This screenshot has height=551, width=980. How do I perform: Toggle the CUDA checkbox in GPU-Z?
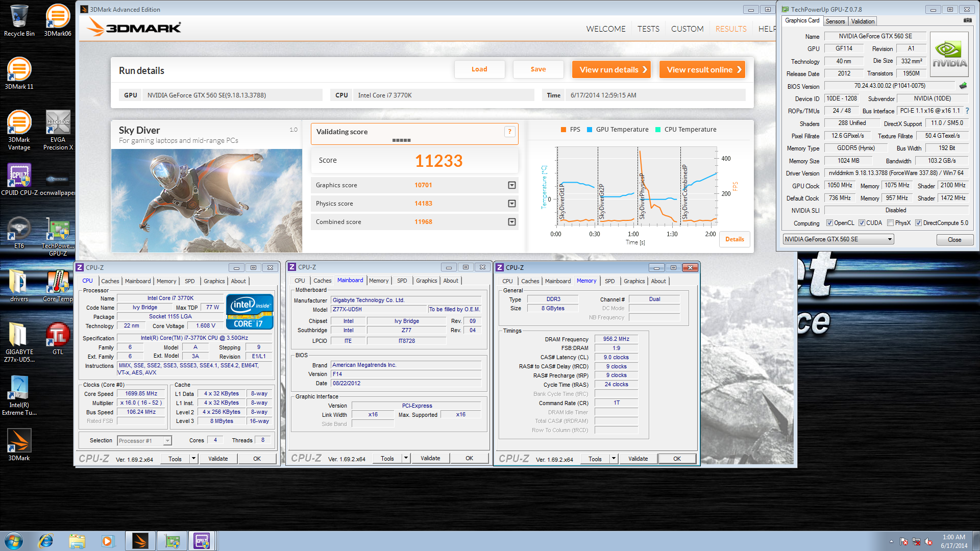862,223
